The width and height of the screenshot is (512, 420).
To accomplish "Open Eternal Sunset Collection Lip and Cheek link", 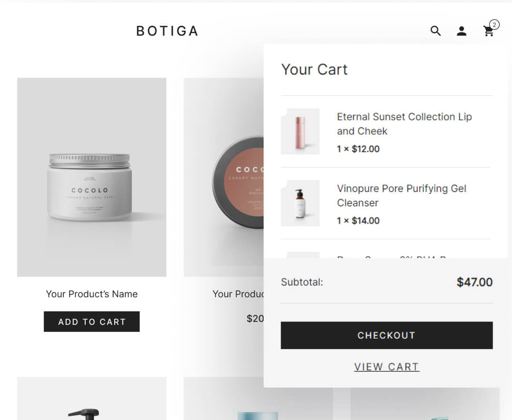I will pyautogui.click(x=404, y=124).
